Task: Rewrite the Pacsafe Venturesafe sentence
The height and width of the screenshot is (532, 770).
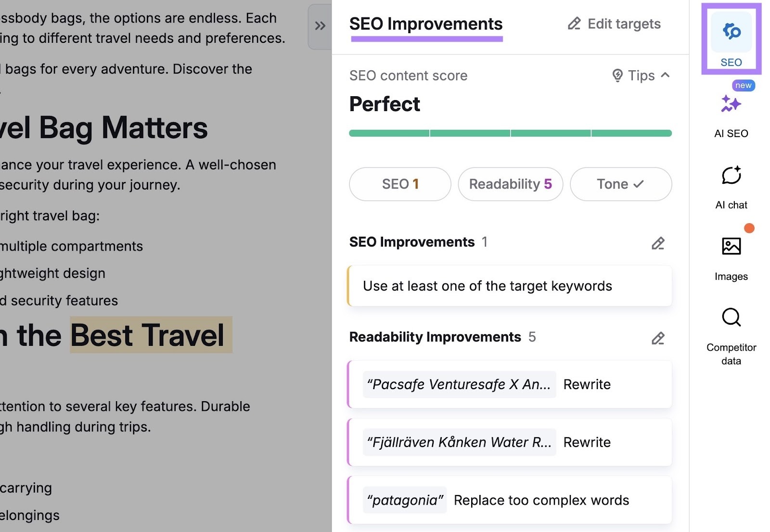Action: point(587,384)
